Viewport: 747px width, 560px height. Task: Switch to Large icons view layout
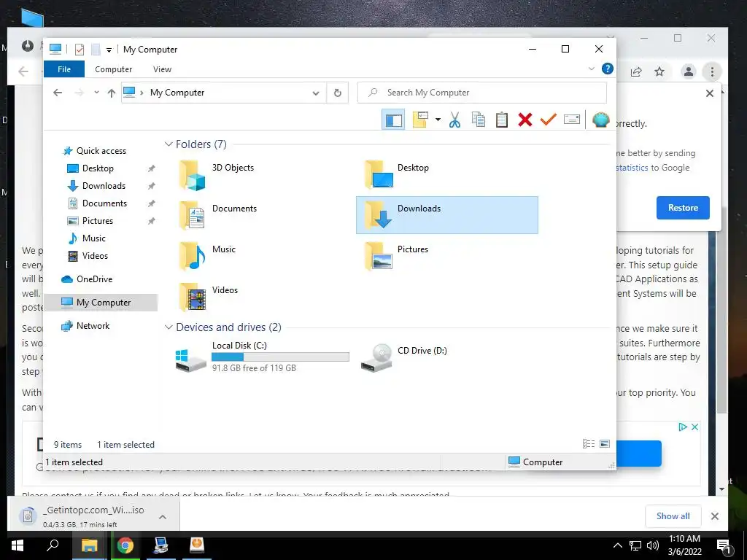(605, 444)
